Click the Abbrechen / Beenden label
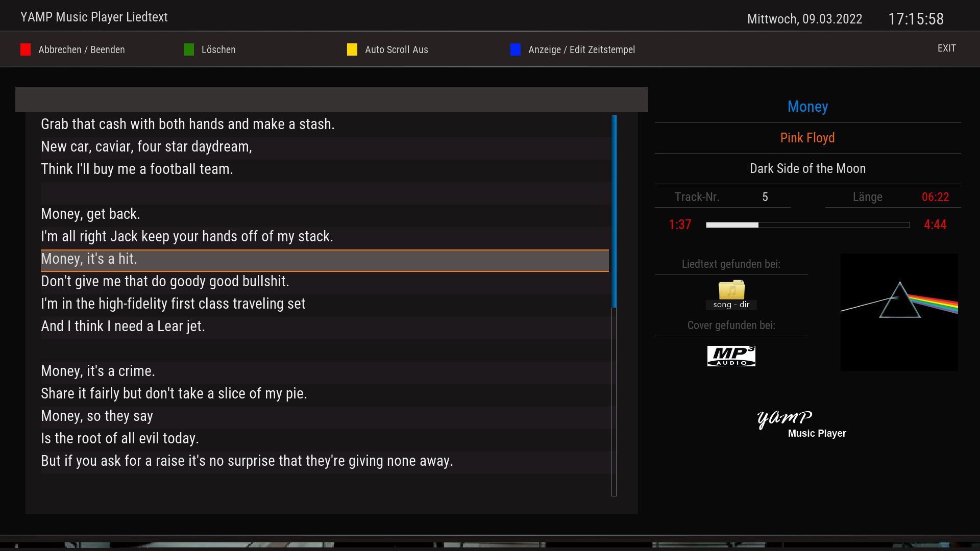Screen dimensions: 980x551 coord(82,49)
